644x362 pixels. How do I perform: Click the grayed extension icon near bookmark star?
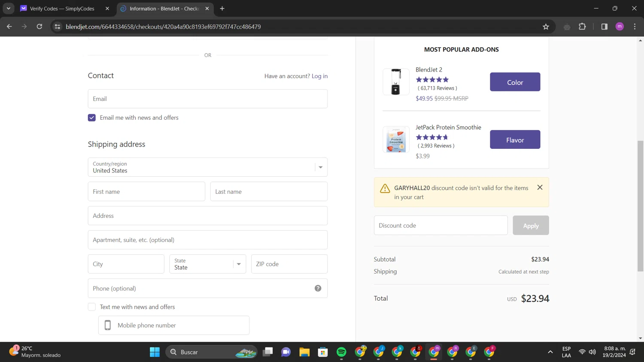coord(567,27)
